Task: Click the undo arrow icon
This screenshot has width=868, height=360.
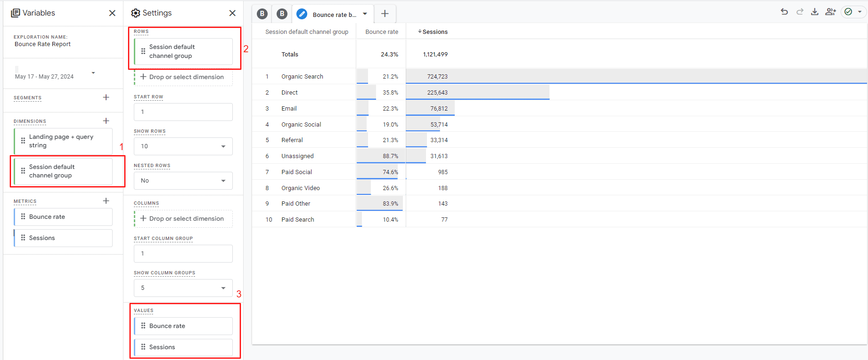Action: (784, 12)
